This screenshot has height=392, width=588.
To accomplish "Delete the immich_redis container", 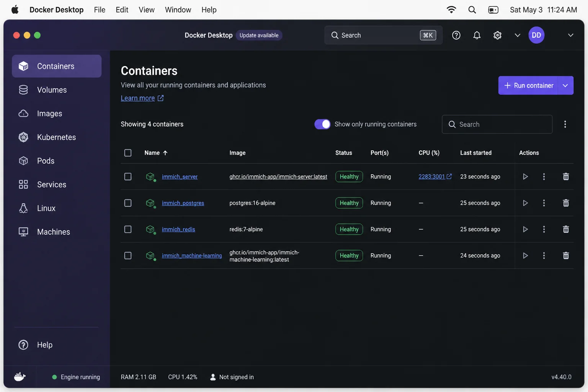I will [566, 229].
